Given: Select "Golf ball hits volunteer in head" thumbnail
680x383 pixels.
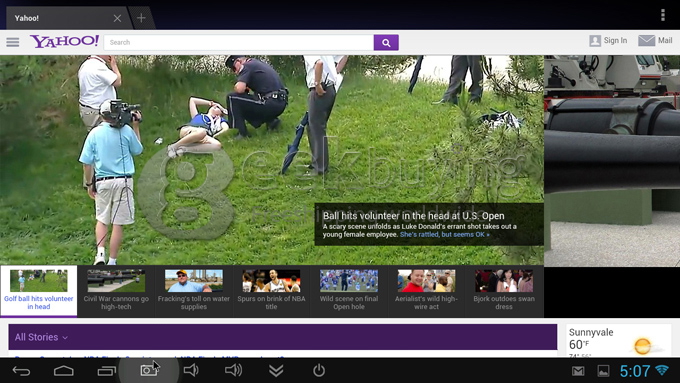Looking at the screenshot, I should 39,291.
